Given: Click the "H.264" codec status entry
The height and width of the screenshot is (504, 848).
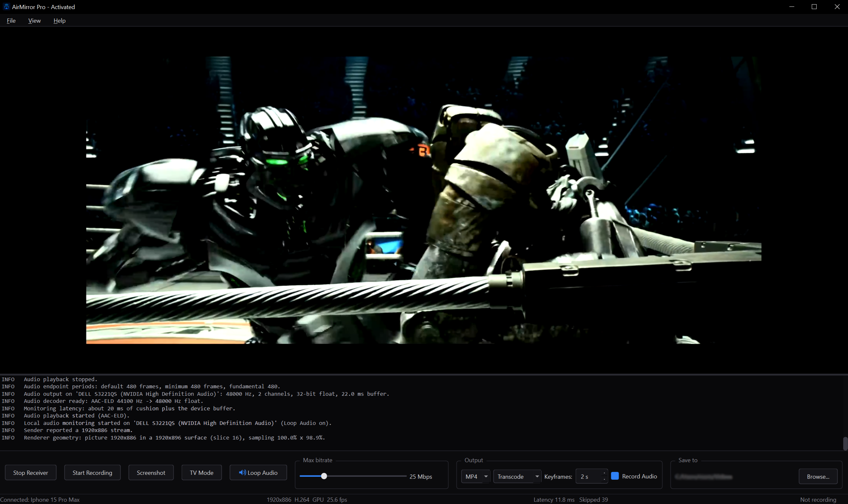Looking at the screenshot, I should tap(302, 499).
